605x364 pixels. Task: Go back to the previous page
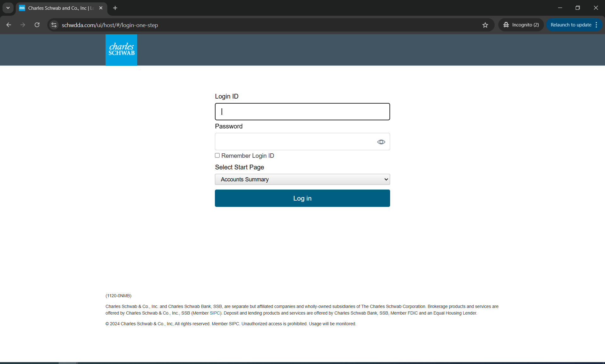point(9,25)
